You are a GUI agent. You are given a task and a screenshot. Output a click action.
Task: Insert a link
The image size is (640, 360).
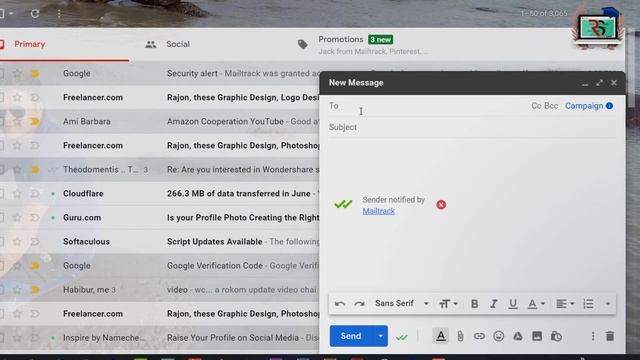(479, 336)
